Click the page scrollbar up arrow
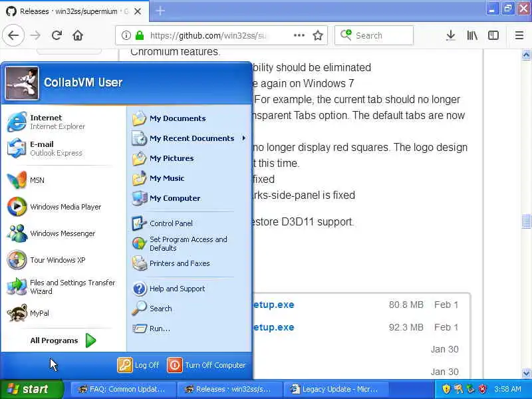 (526, 55)
